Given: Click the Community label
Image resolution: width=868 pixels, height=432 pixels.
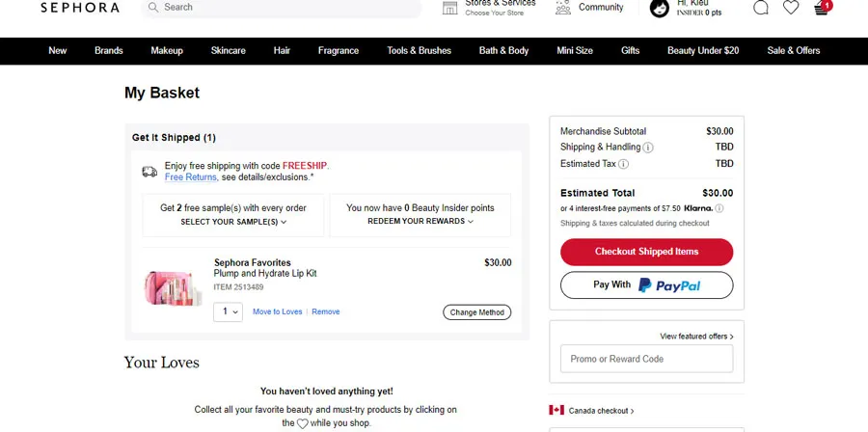Looking at the screenshot, I should click(601, 7).
